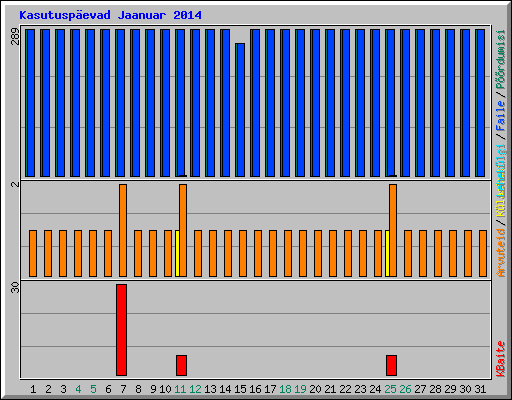This screenshot has width=512, height=400.
Task: Click the tall orange bar for day 7
Action: (123, 230)
